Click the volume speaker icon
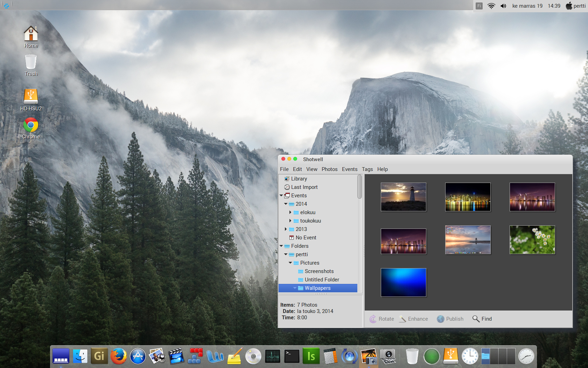 [503, 6]
